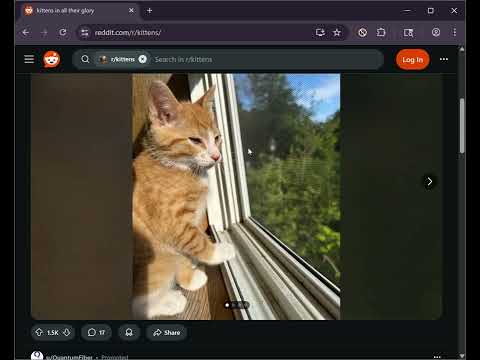The image size is (480, 360).
Task: Go back with the browser back arrow
Action: [x=26, y=32]
